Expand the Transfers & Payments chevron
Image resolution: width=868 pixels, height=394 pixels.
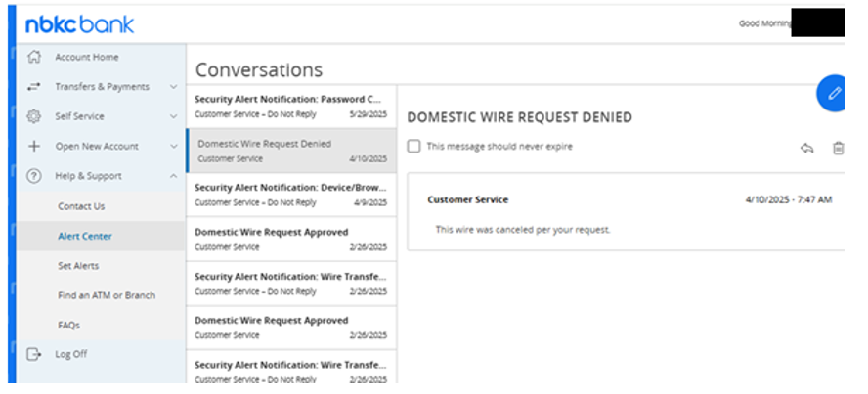click(x=173, y=87)
